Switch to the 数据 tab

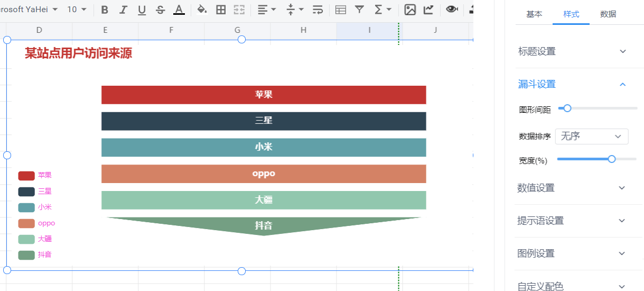[x=608, y=14]
